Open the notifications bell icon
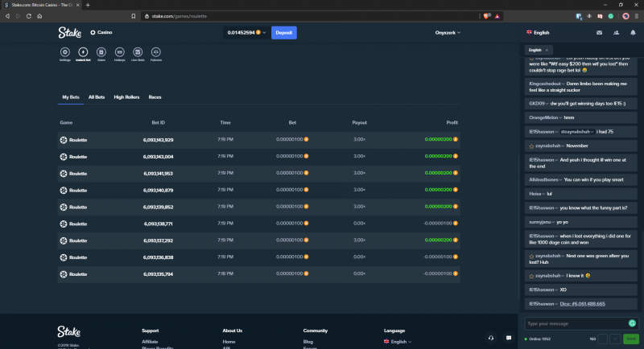The image size is (644, 349). click(633, 32)
